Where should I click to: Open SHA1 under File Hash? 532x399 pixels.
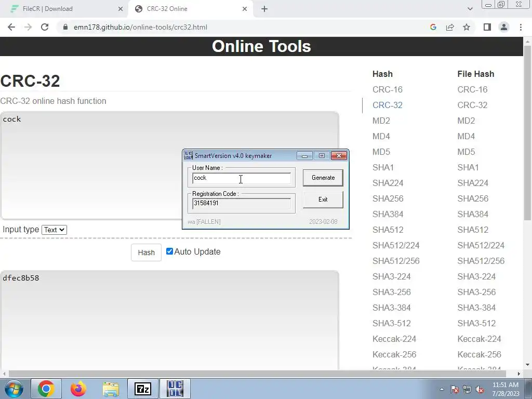point(468,168)
